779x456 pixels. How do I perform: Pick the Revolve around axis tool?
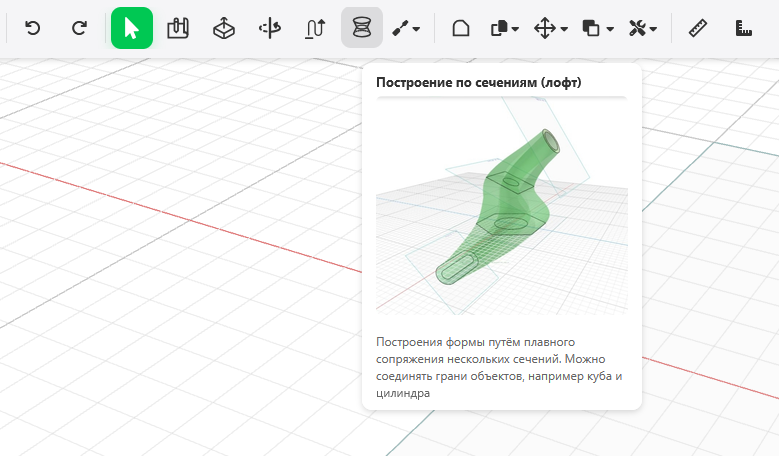[270, 28]
